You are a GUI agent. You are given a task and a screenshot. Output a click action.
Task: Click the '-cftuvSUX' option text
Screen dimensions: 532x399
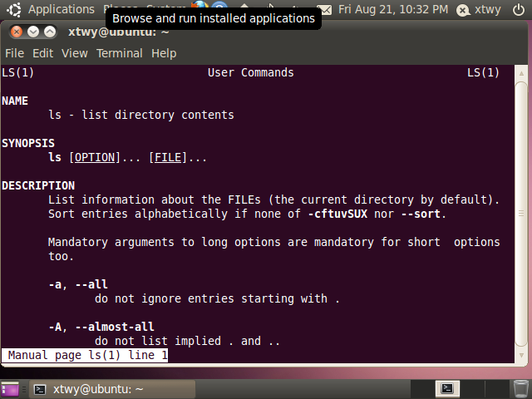(338, 214)
